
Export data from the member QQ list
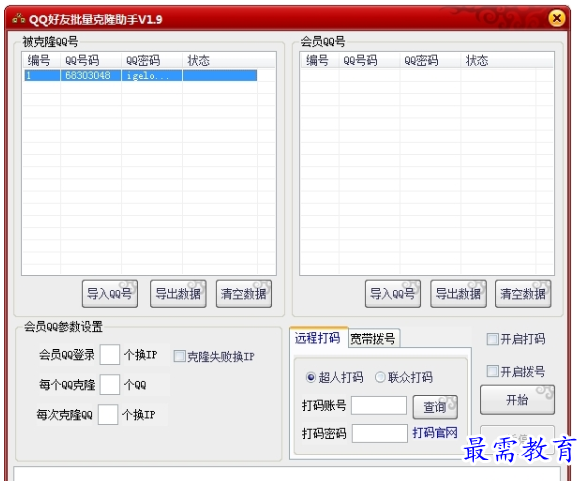[458, 294]
